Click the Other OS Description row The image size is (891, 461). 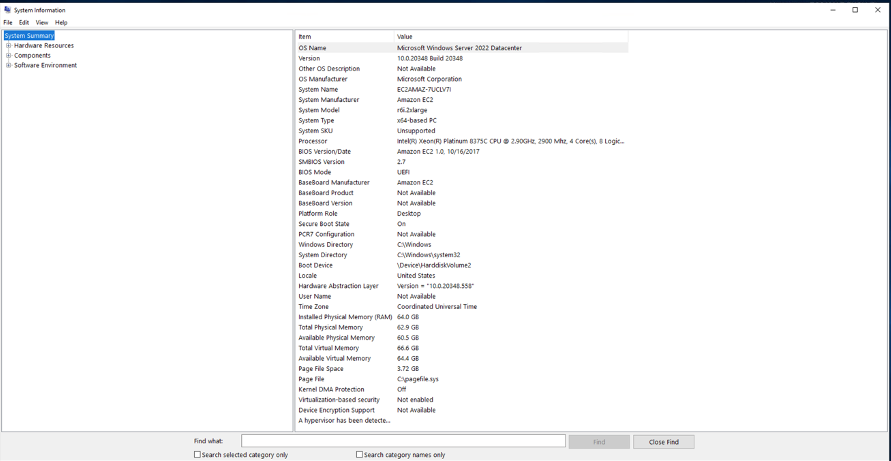pyautogui.click(x=462, y=69)
